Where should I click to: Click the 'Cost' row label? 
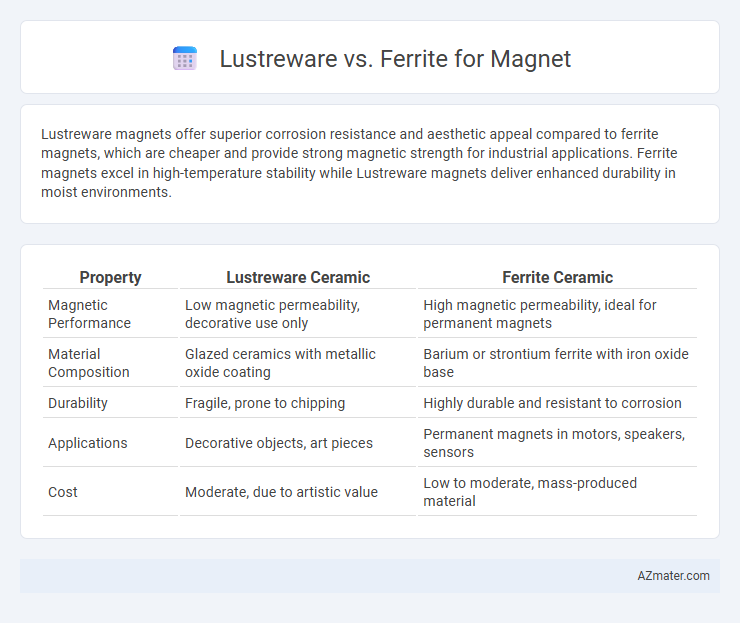coord(63,492)
